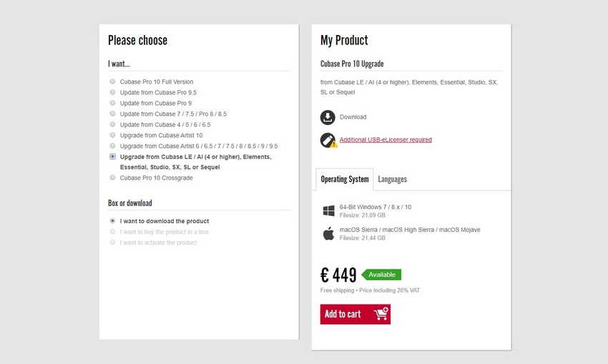Click the USB-eLicenser warning icon
This screenshot has width=608, height=364.
click(x=328, y=140)
